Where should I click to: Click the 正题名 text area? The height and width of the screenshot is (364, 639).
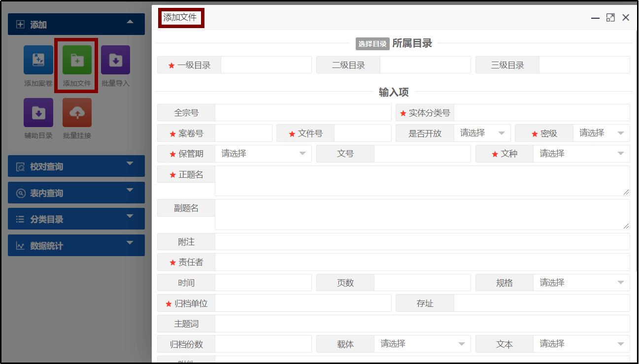[422, 180]
